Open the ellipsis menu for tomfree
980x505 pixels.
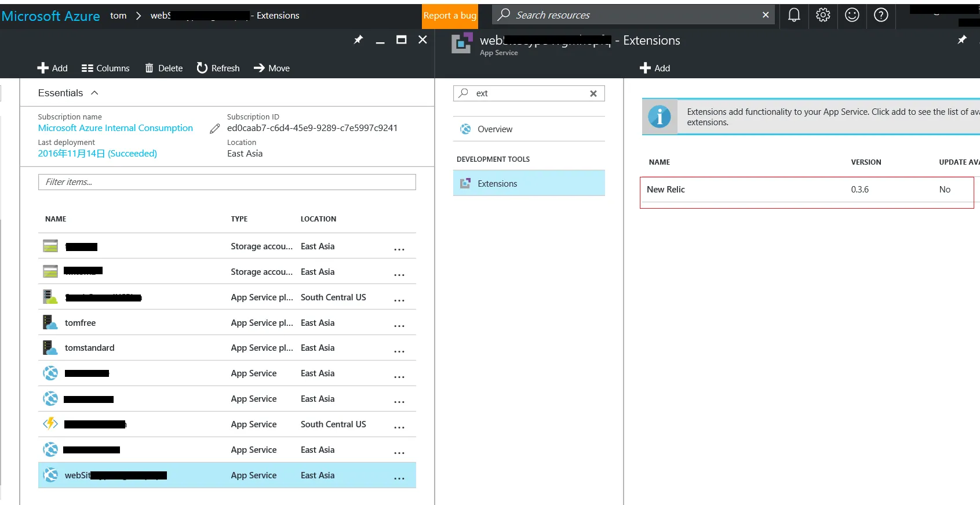pyautogui.click(x=399, y=325)
